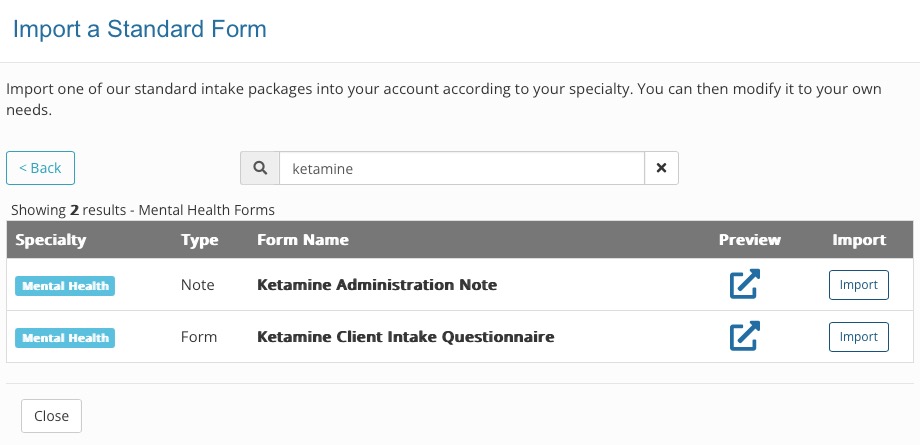The image size is (920, 445).
Task: Select Ketamine Client Intake Questionnaire form name
Action: (x=405, y=337)
